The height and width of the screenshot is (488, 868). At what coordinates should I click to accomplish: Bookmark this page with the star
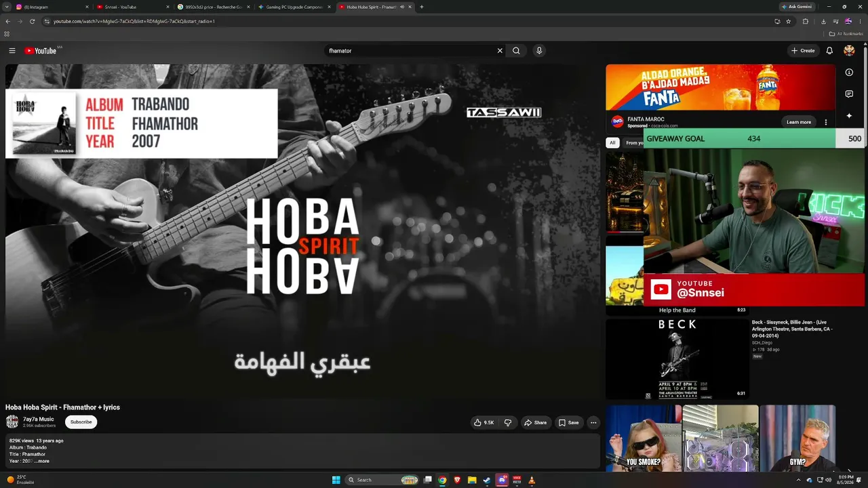788,21
